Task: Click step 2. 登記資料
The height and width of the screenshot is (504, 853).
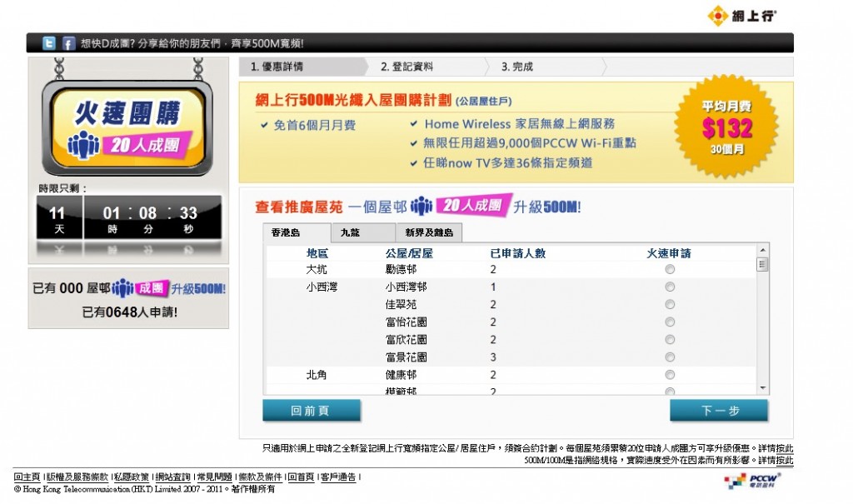Action: pyautogui.click(x=407, y=67)
